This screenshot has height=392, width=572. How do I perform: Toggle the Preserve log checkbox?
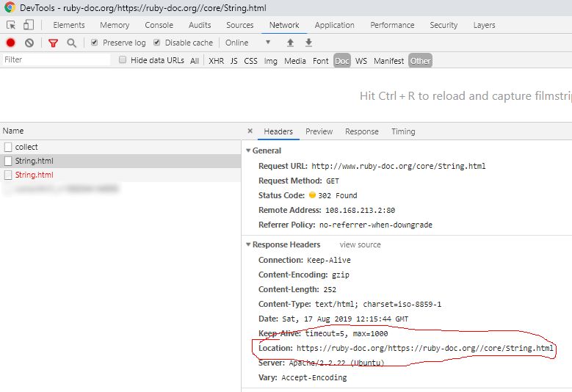tap(95, 43)
